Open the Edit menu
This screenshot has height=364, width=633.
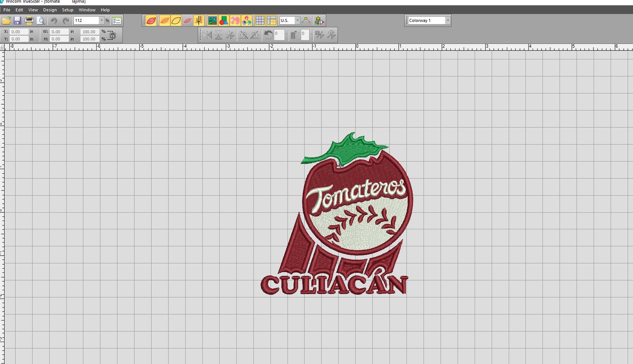click(x=19, y=10)
